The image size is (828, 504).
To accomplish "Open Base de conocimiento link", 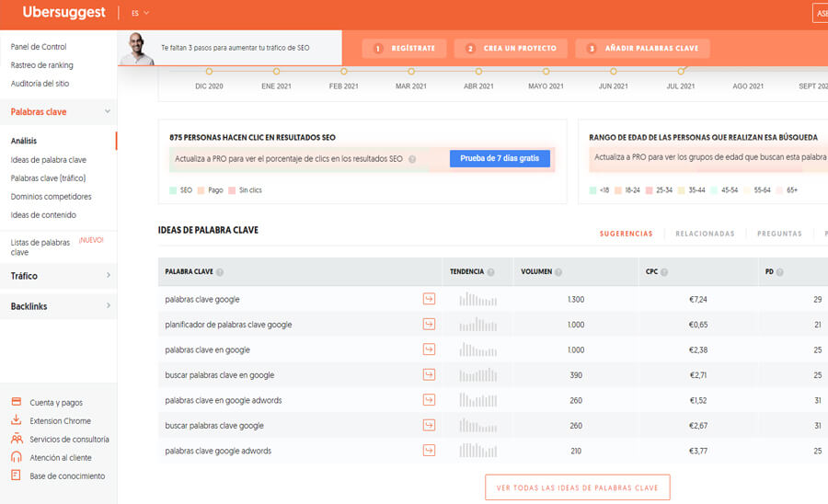I will (x=67, y=476).
